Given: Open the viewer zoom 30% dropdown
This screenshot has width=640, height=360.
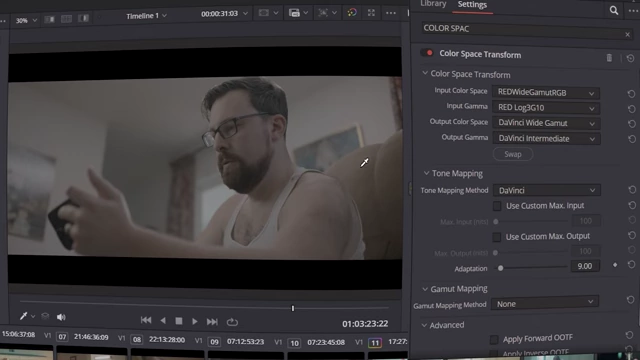Looking at the screenshot, I should pos(26,20).
